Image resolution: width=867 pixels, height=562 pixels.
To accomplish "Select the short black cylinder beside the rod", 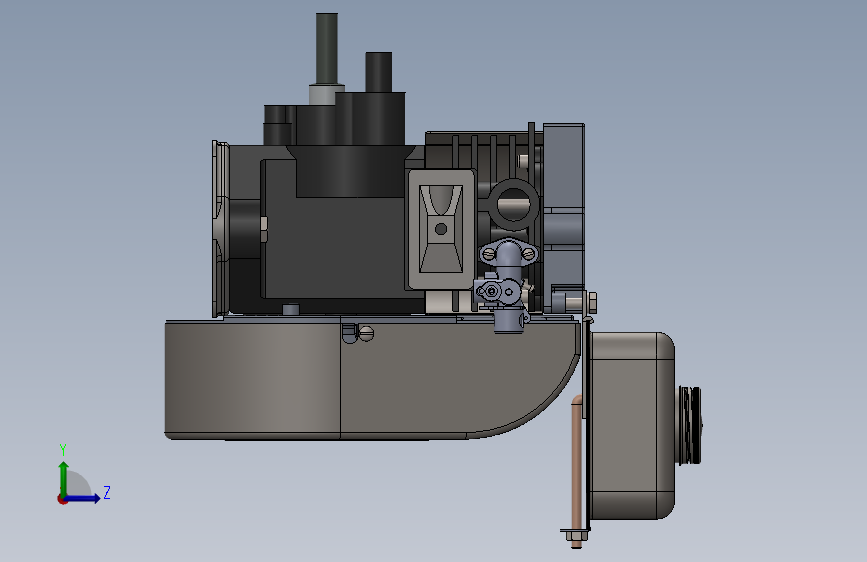I will (x=379, y=72).
